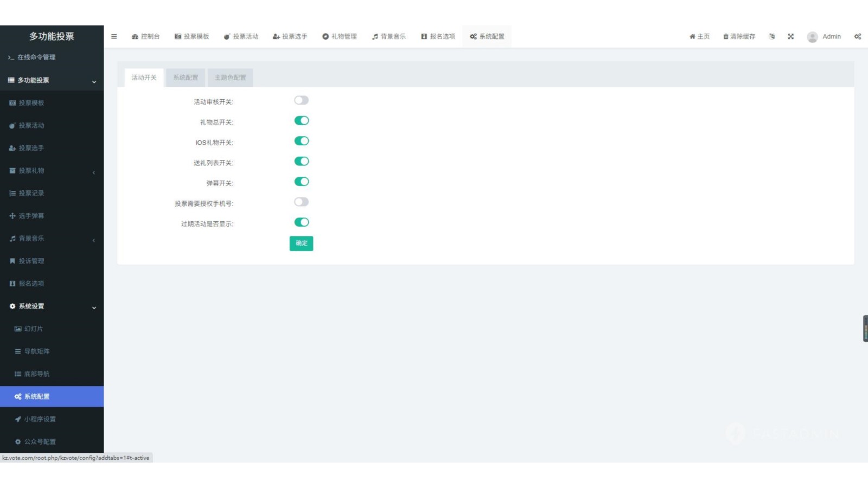Open 背景音乐 in top navigation
The width and height of the screenshot is (868, 488).
tap(388, 36)
